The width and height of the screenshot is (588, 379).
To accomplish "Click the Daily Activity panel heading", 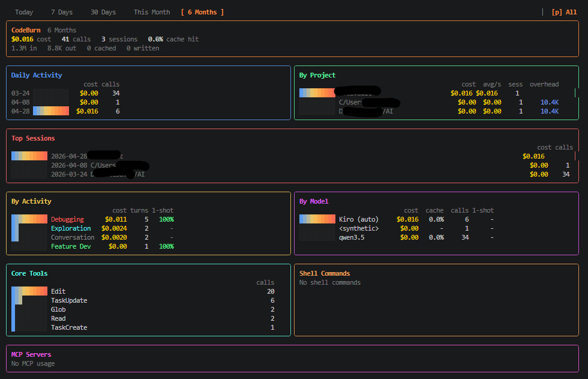I will (37, 75).
